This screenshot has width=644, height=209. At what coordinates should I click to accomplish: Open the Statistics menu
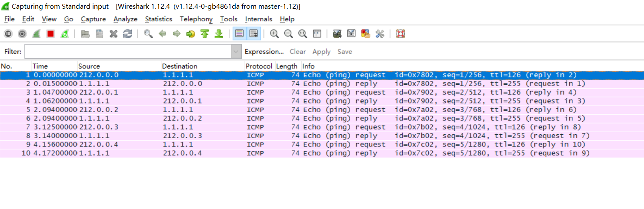(159, 19)
